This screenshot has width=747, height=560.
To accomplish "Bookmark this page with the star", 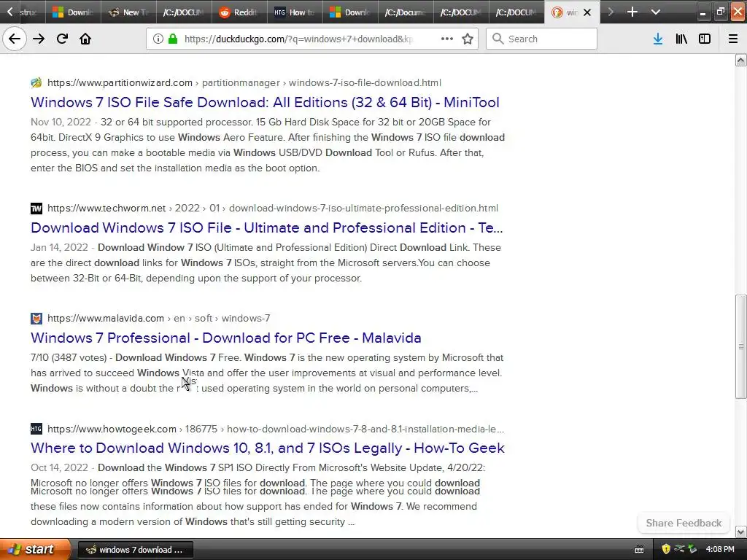I will click(468, 39).
